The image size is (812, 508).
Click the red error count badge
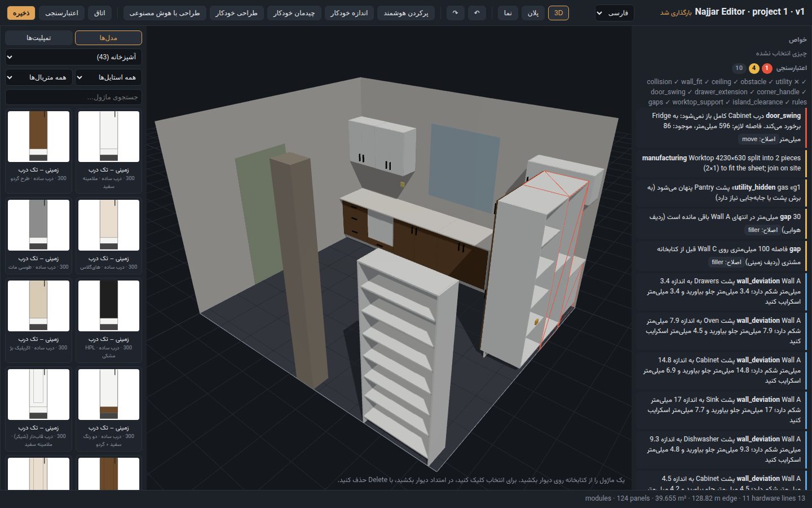coord(767,68)
